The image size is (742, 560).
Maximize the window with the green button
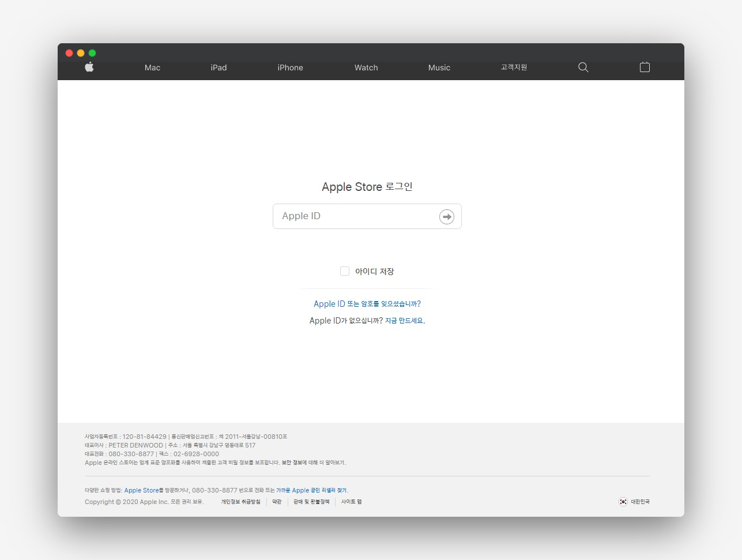92,53
